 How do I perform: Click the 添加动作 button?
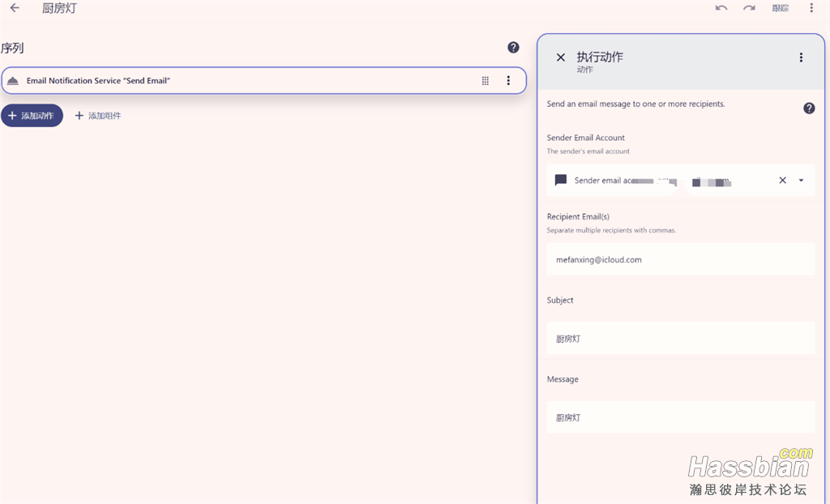pos(32,116)
